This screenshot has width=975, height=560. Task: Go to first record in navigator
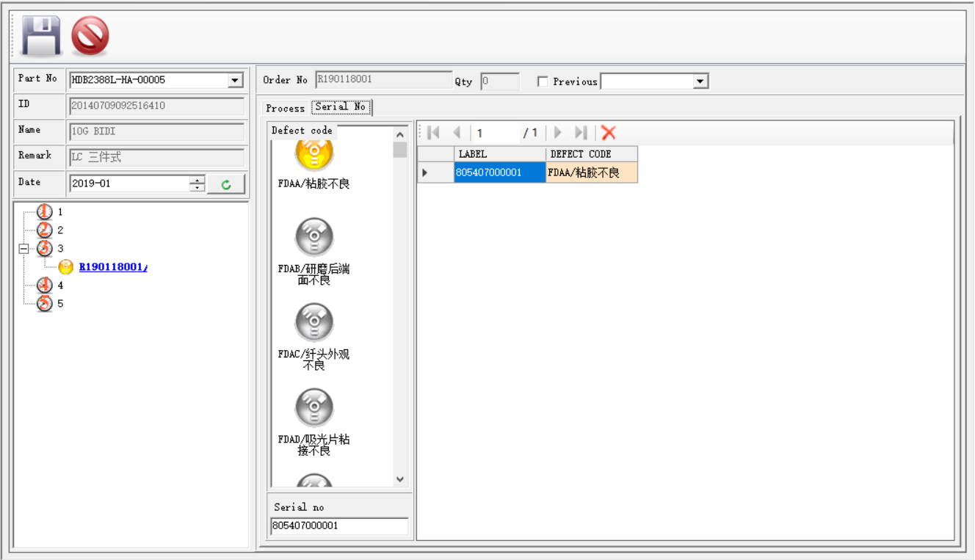point(433,133)
